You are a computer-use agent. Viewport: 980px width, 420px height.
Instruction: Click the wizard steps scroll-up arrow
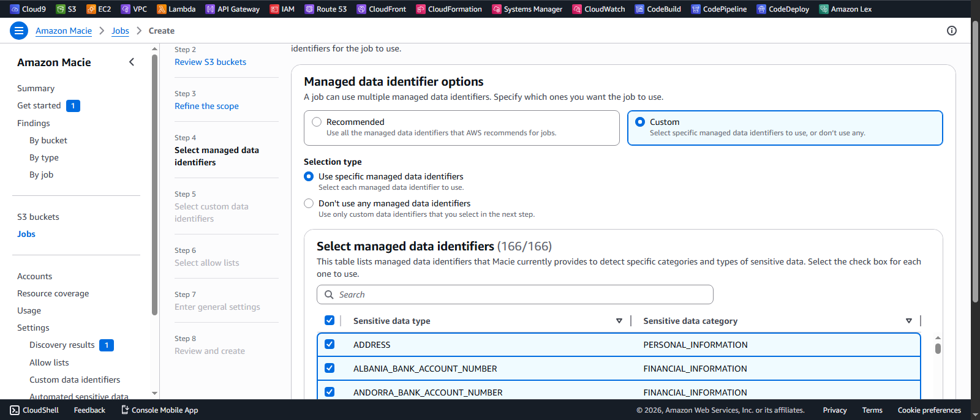[154, 48]
